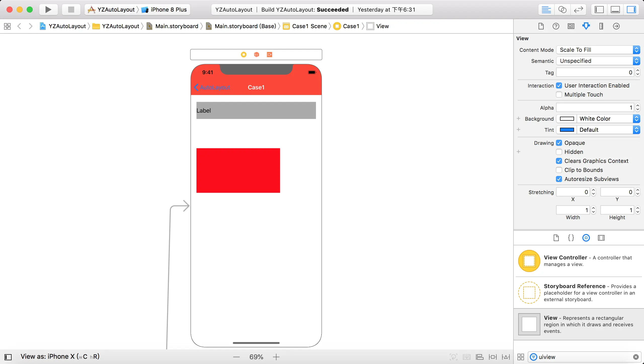644x364 pixels.
Task: Click View as: iPhone X button
Action: pyautogui.click(x=60, y=356)
